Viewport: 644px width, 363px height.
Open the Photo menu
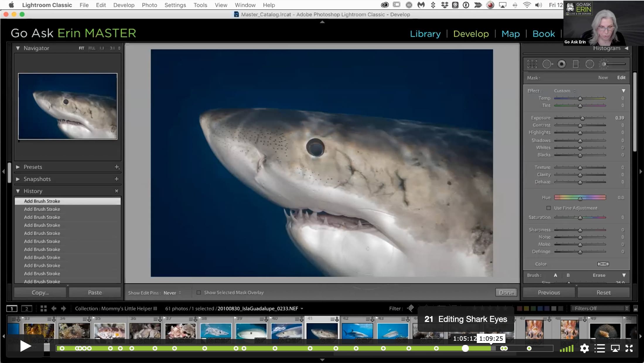[149, 5]
